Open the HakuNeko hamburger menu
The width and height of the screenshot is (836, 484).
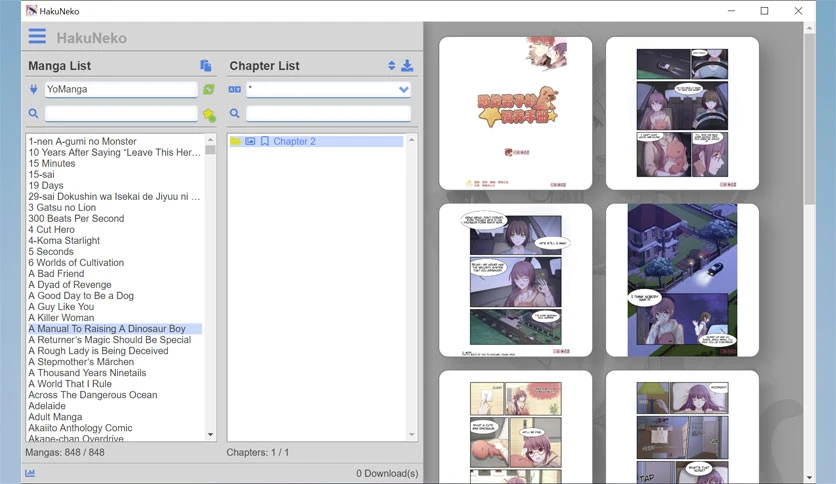[x=37, y=36]
